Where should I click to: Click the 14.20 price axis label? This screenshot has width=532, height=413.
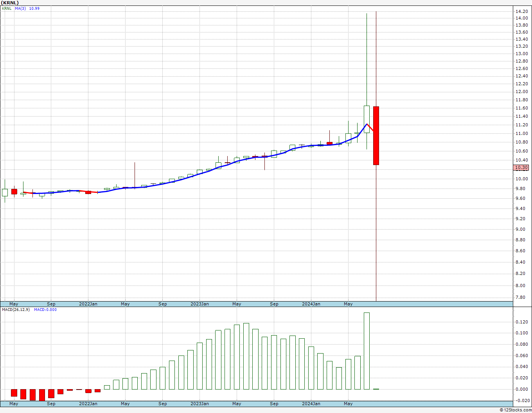pos(521,12)
